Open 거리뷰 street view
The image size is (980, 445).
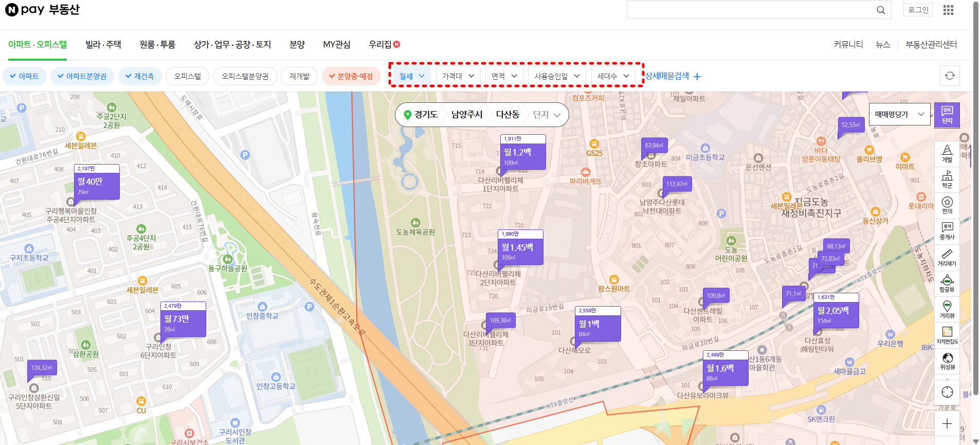click(x=947, y=310)
